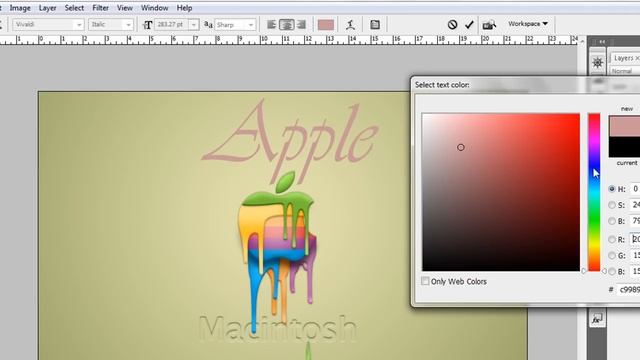Select the B brightness radio below S
This screenshot has width=640, height=360.
(611, 221)
